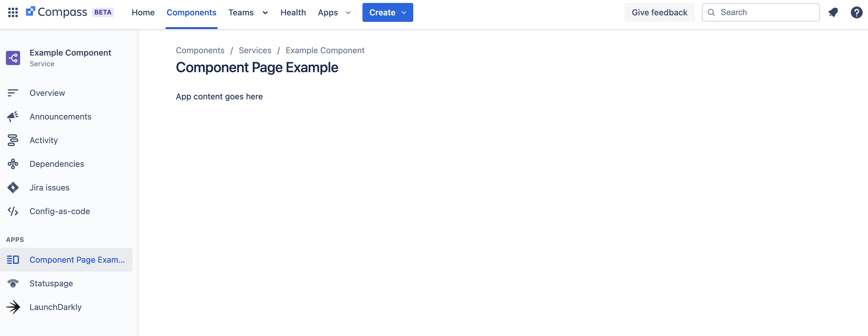Screen dimensions: 868x336
Task: Switch to the Health tab
Action: coord(293,12)
